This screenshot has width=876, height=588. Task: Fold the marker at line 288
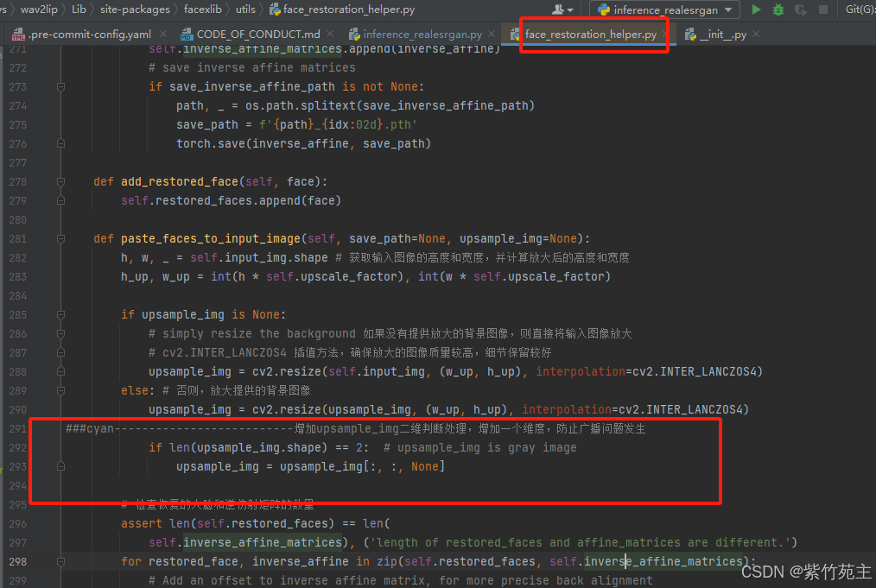click(x=60, y=371)
